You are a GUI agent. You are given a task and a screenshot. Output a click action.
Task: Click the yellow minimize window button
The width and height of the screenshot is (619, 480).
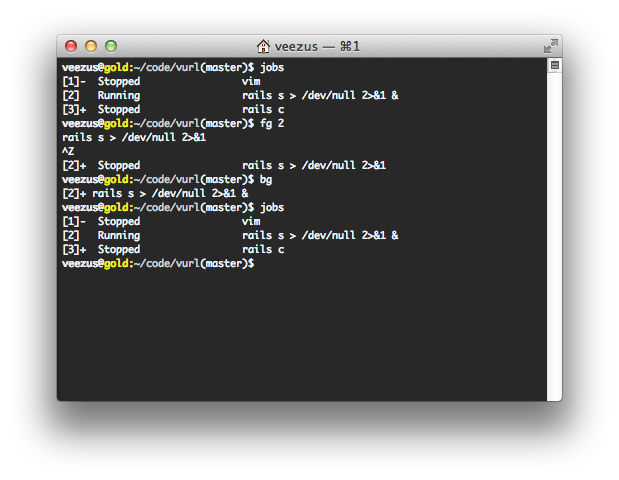pyautogui.click(x=91, y=46)
